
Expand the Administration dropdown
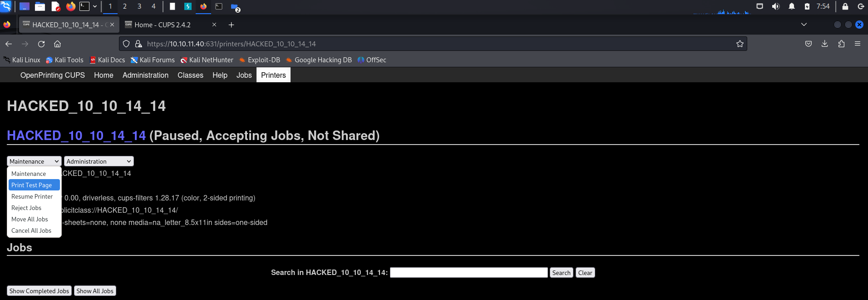click(x=99, y=161)
